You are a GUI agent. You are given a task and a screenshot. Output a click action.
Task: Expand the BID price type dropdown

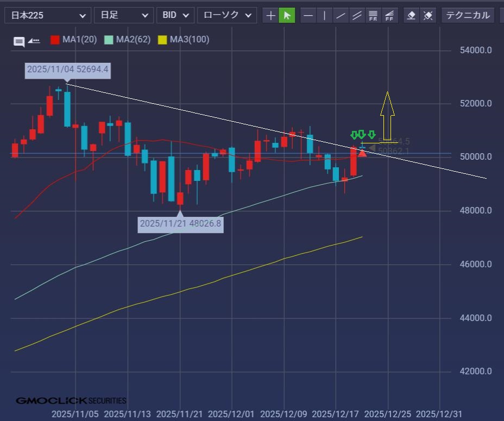tap(175, 15)
